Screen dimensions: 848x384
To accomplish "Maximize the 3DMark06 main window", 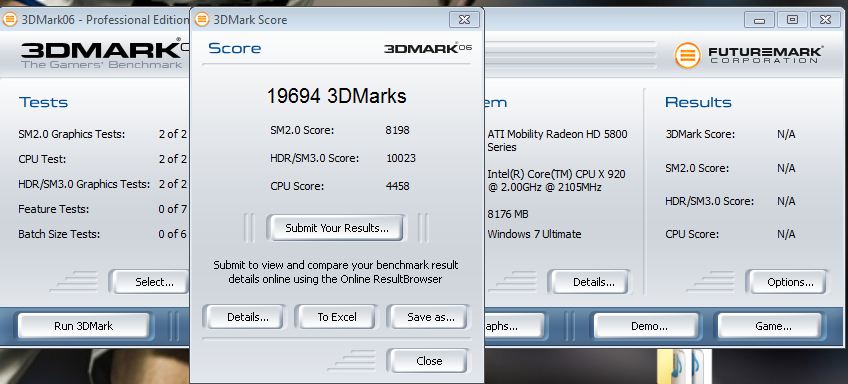I will (792, 20).
